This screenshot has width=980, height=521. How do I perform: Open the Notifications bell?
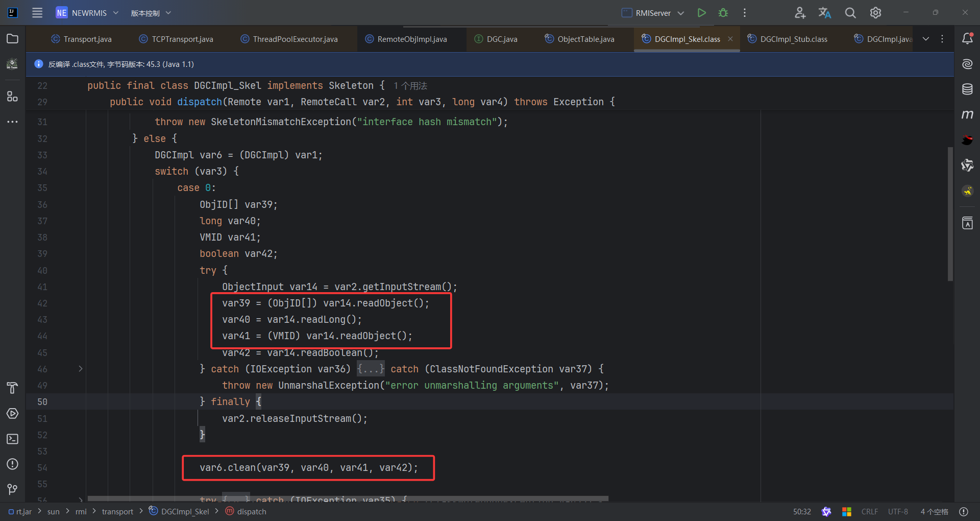967,39
